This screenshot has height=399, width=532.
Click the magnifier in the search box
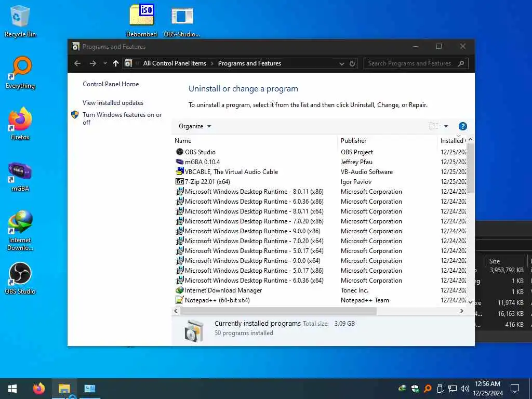[x=461, y=63]
